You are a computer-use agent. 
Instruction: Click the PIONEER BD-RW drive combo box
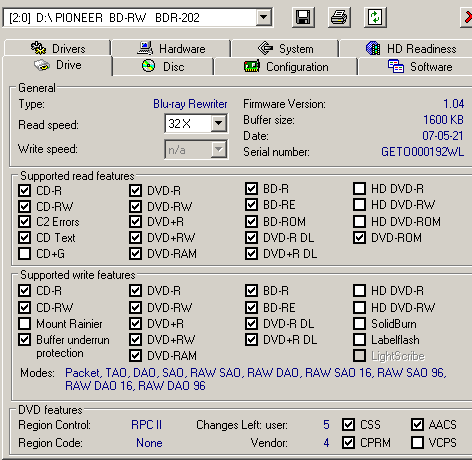[138, 17]
